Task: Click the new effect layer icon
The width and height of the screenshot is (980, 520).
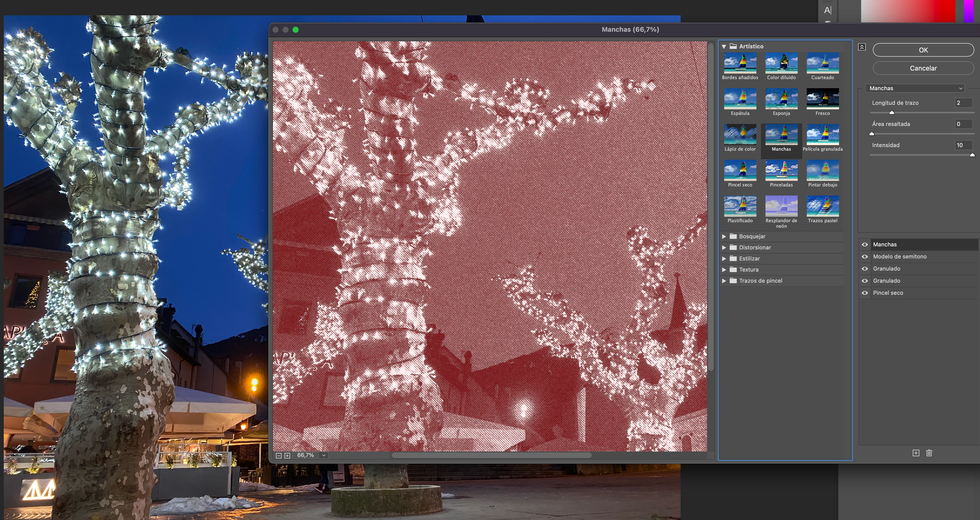Action: (x=916, y=453)
